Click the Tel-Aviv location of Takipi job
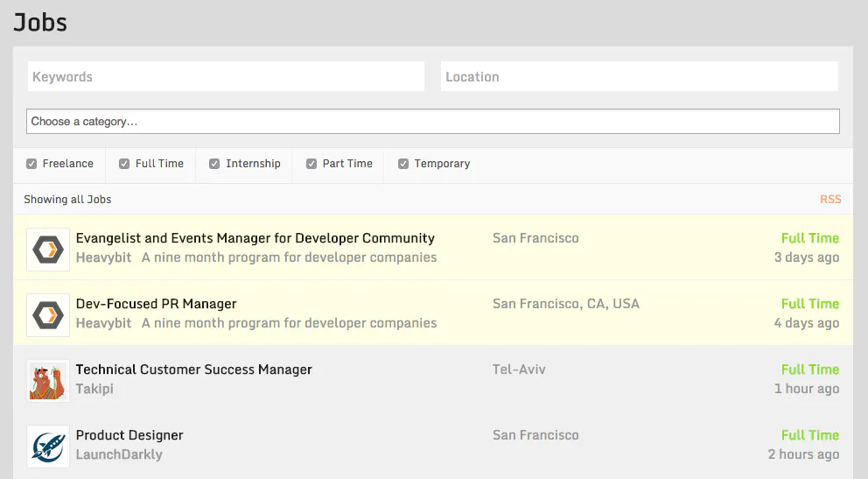868x479 pixels. coord(519,370)
